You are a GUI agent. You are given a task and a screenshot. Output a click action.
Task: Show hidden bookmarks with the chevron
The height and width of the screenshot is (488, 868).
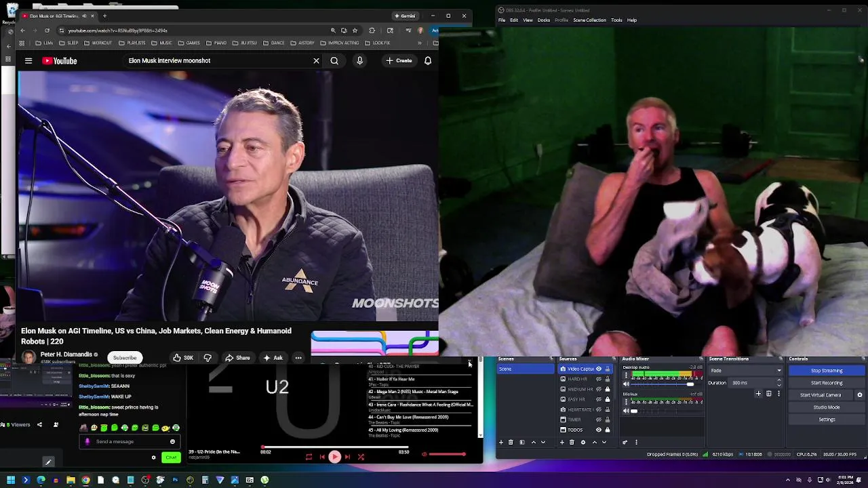(x=420, y=43)
